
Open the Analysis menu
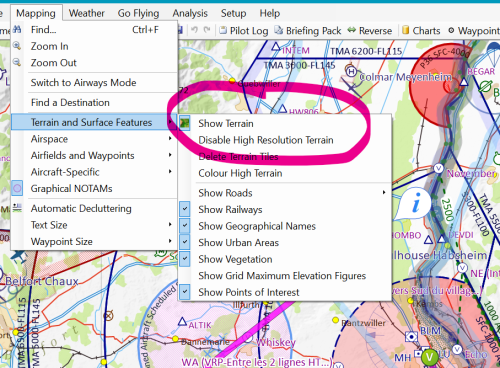coord(190,13)
